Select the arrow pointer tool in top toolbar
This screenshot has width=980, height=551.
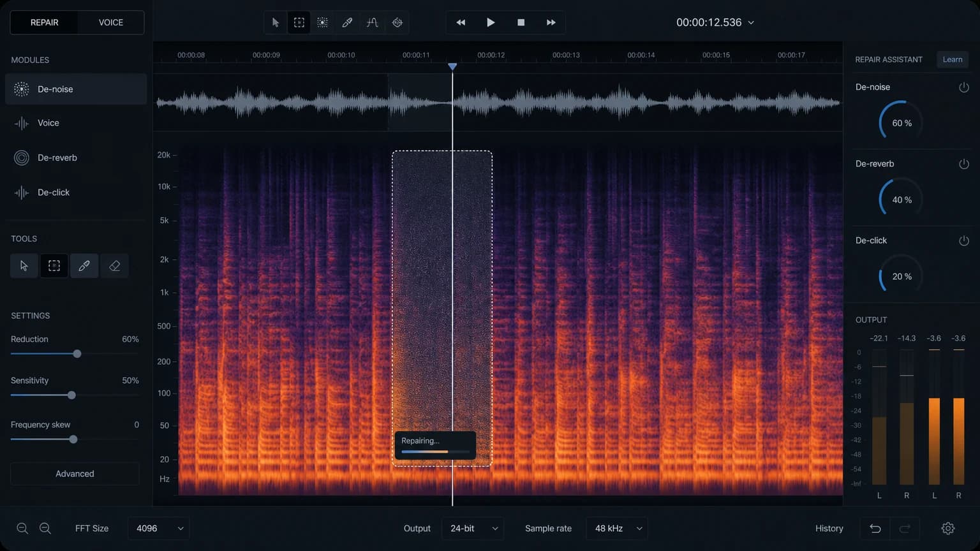click(275, 22)
